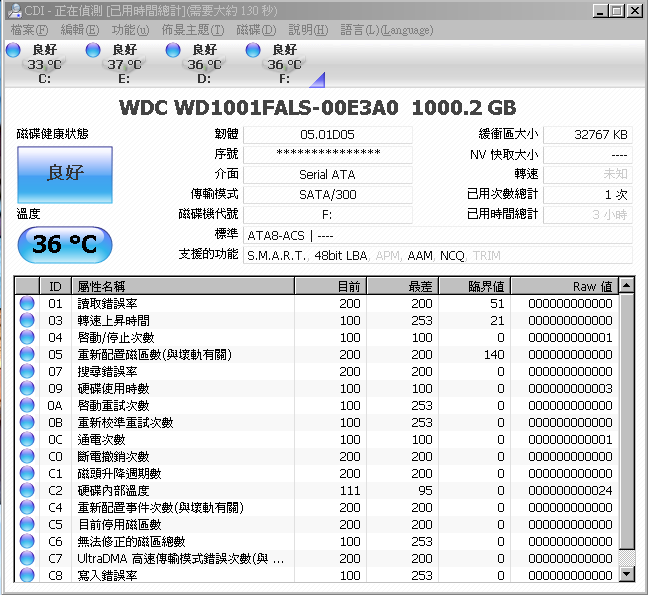Click the 轉速 field showing 未知

point(588,174)
